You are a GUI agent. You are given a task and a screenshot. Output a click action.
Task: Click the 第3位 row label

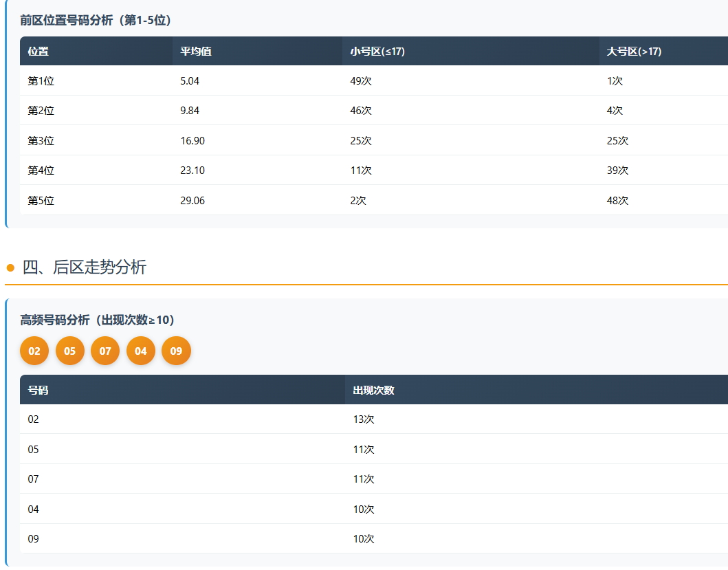[41, 141]
